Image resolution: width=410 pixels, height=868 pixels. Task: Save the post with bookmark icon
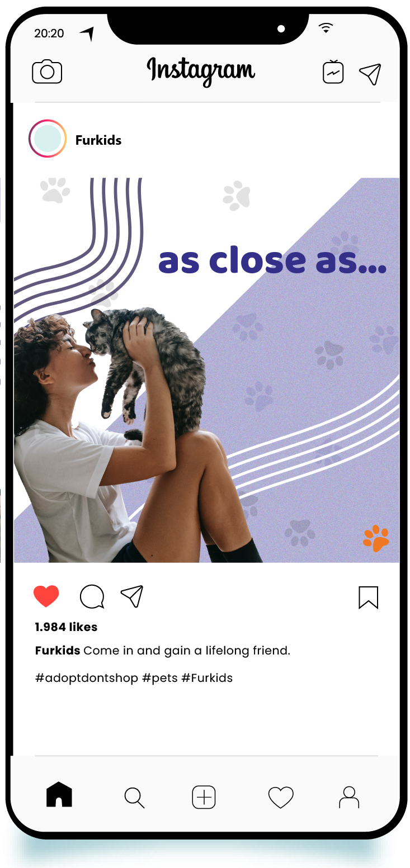[368, 597]
